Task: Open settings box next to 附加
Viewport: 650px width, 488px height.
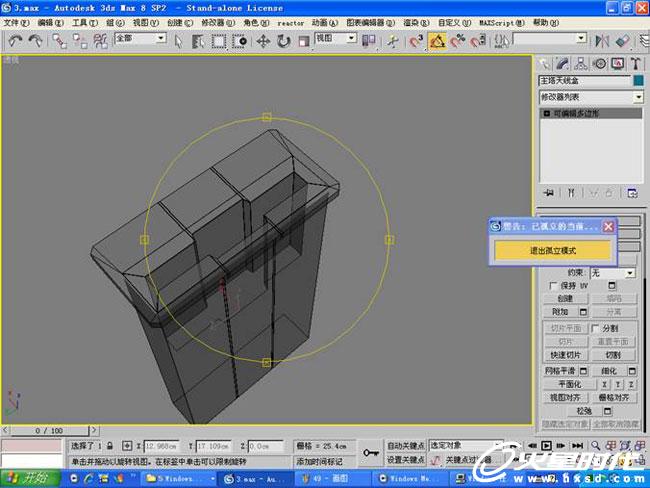Action: point(583,312)
